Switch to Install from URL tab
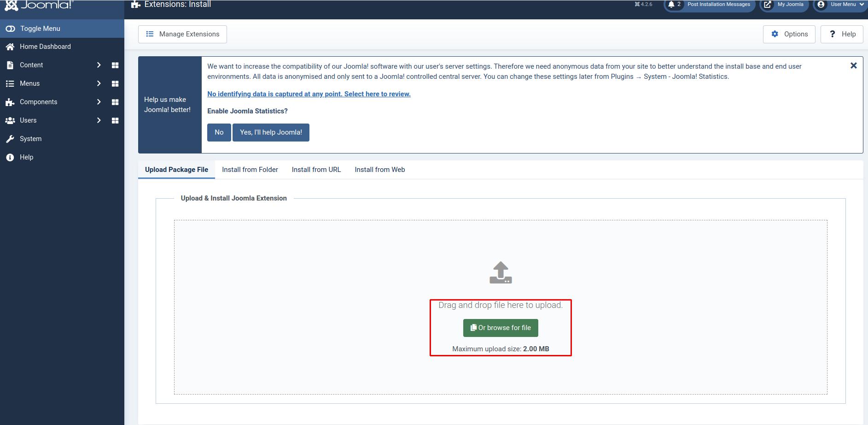Screen dimensions: 868x425 pyautogui.click(x=316, y=170)
